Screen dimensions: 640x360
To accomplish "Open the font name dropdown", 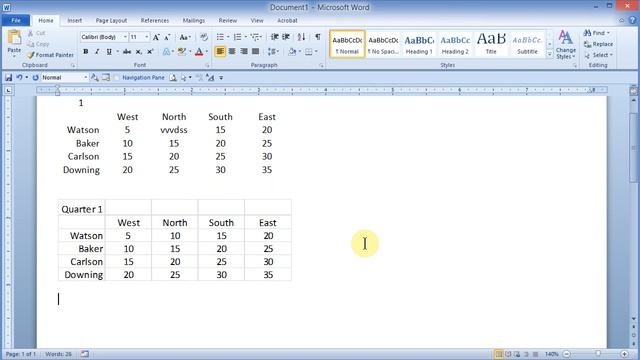I will [x=125, y=37].
